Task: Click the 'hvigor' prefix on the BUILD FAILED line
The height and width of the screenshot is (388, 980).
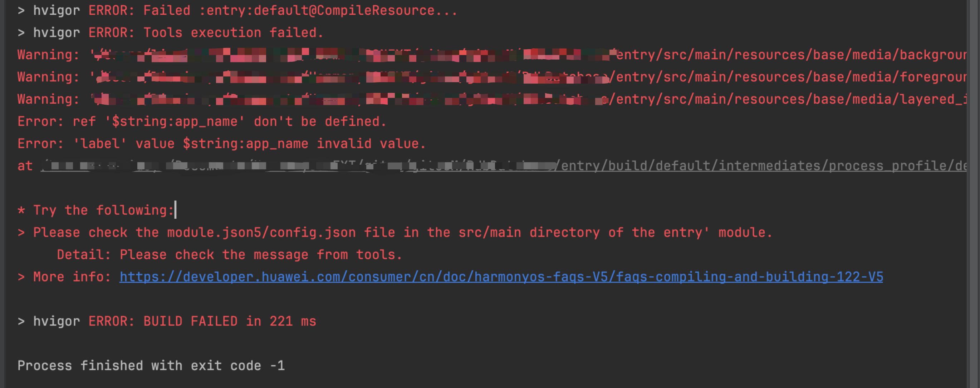Action: click(x=57, y=321)
